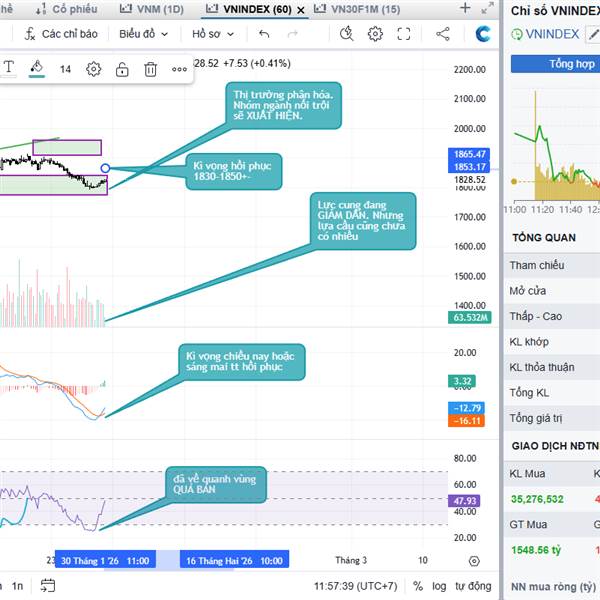Switch to the VN30F1M (15) tab
The height and width of the screenshot is (600, 600).
point(357,9)
